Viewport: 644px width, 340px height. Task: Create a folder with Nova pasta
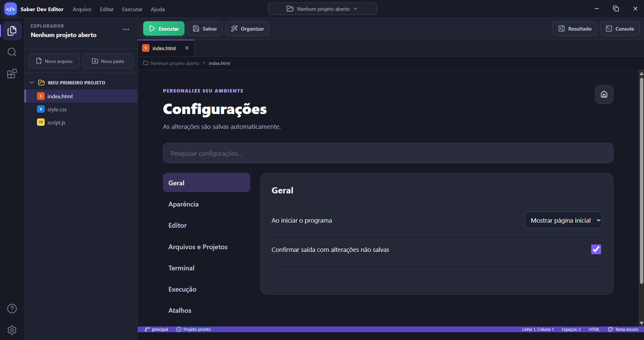pos(108,61)
